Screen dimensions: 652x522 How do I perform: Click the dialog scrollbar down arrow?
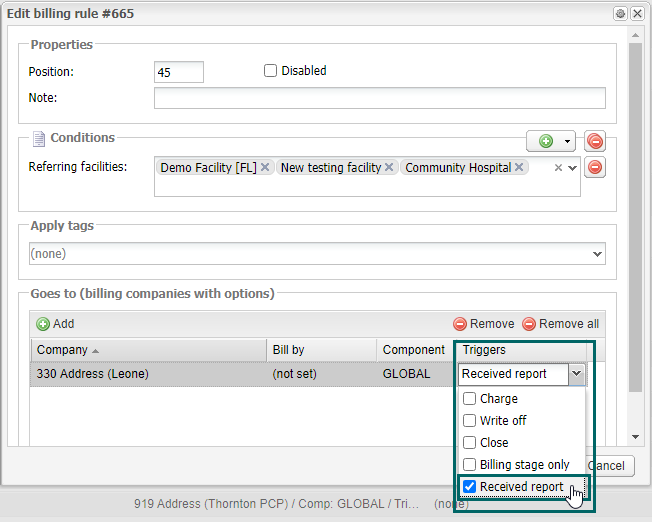(x=635, y=437)
